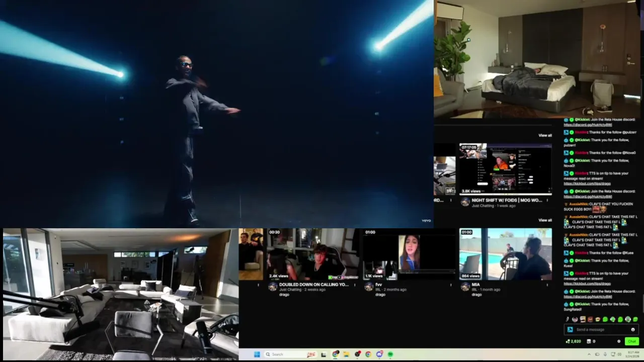This screenshot has width=644, height=362.
Task: Click the bedroom stream video player
Action: click(x=537, y=59)
